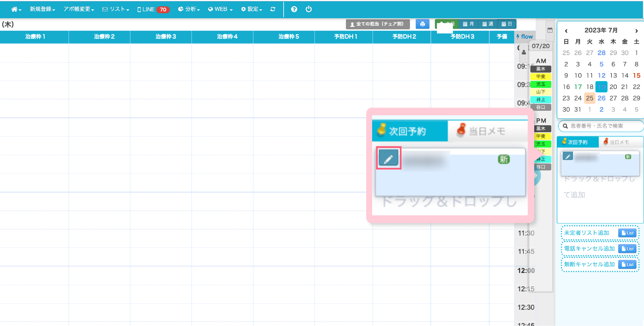
Task: Switch to the 当日メモ tab in the sidebar
Action: (619, 142)
